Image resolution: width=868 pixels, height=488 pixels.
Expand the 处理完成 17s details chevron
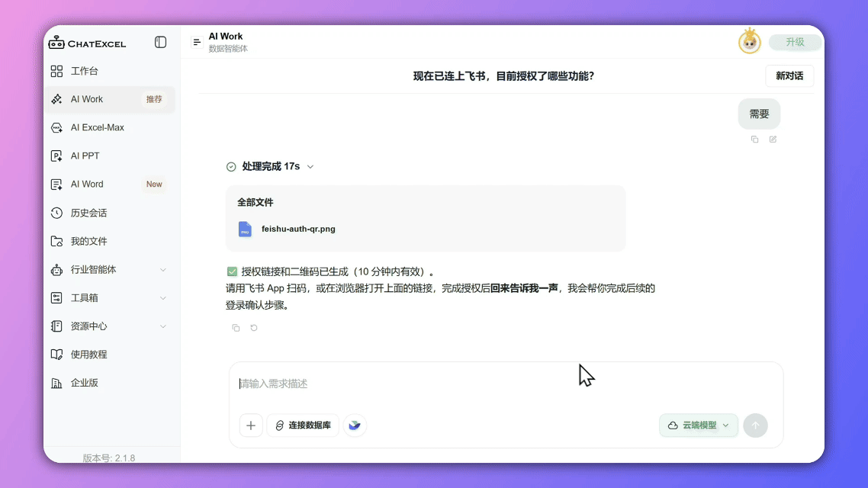pyautogui.click(x=310, y=166)
